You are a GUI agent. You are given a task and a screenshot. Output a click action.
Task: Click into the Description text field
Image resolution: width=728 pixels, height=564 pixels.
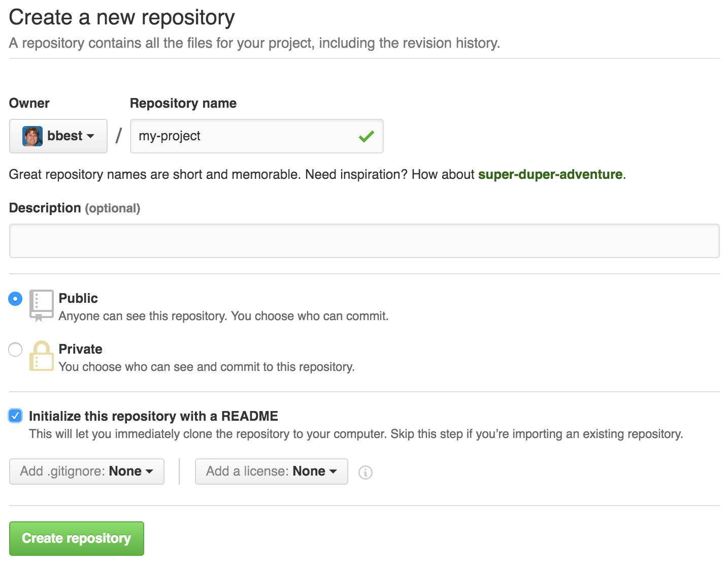(x=364, y=241)
